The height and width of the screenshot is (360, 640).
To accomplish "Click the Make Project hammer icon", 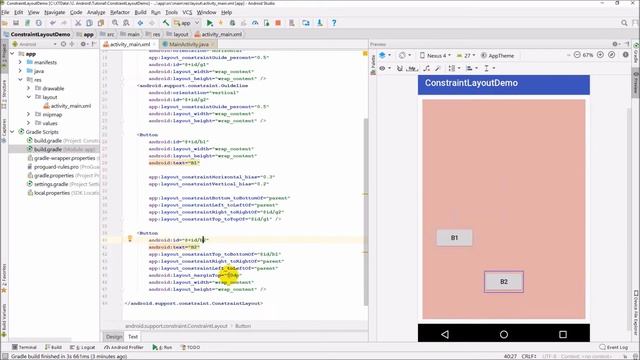I will 166,23.
